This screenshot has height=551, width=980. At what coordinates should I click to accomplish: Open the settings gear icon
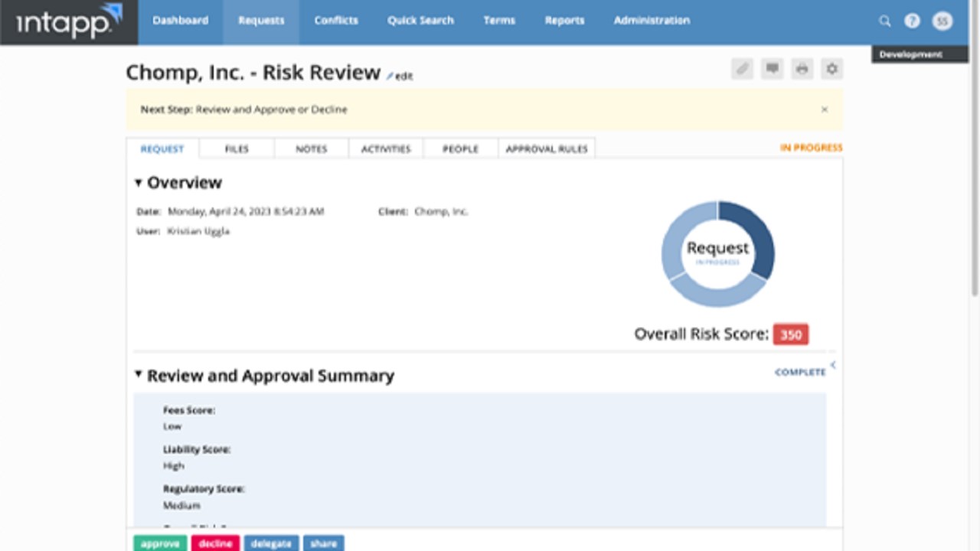tap(831, 68)
